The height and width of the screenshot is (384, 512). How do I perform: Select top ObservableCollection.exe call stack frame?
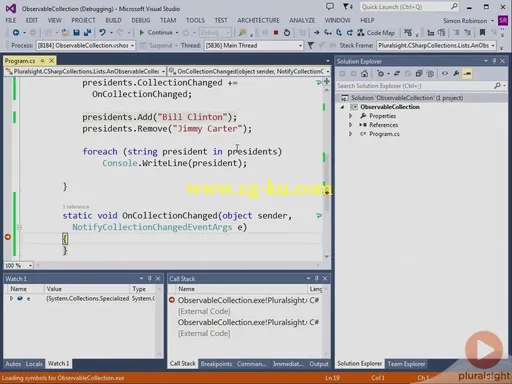[248, 300]
